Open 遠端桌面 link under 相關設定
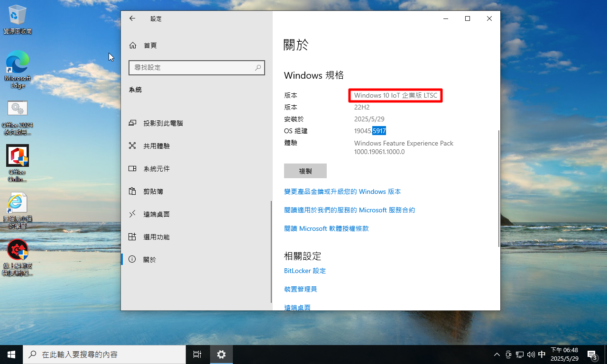The image size is (607, 364). point(297,307)
